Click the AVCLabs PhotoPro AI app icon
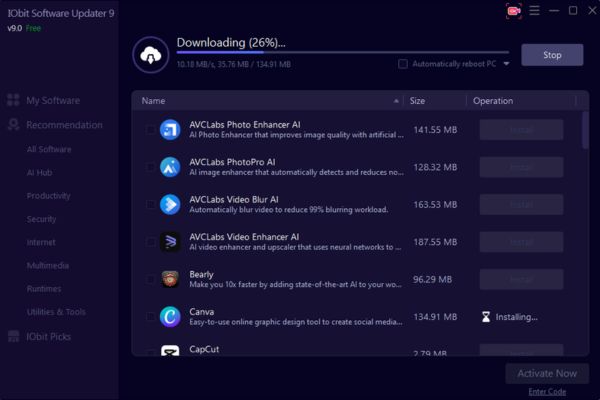 click(x=170, y=167)
